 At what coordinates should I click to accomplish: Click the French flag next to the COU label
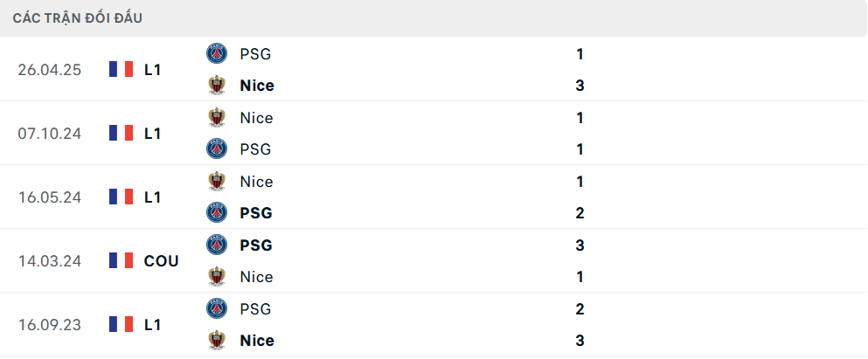(121, 260)
